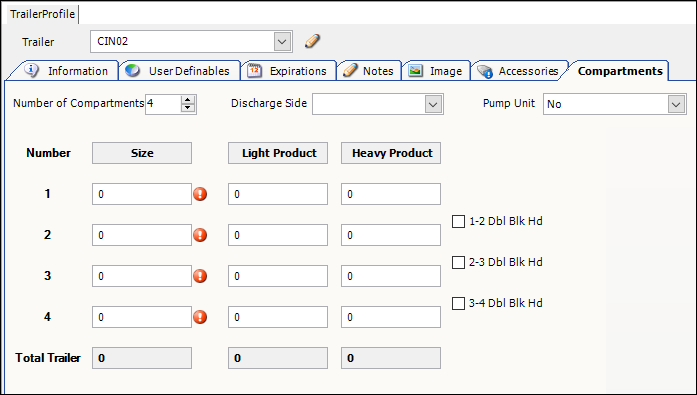The image size is (697, 395).
Task: Open the Information tab
Action: 66,71
